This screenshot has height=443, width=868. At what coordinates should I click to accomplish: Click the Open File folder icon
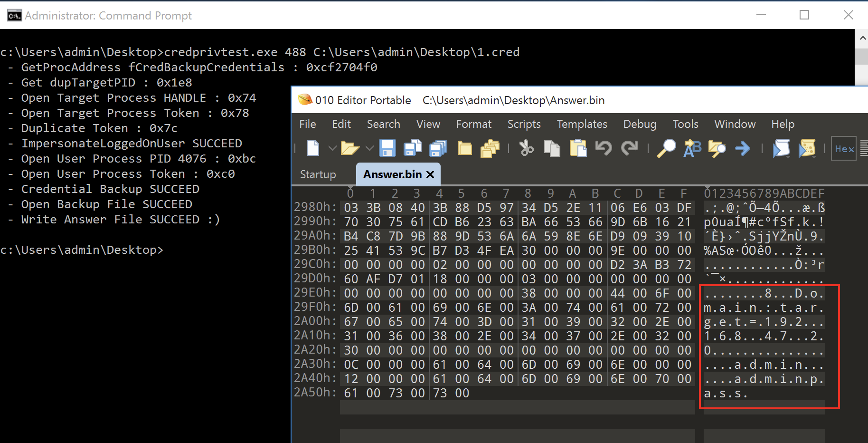pyautogui.click(x=350, y=148)
